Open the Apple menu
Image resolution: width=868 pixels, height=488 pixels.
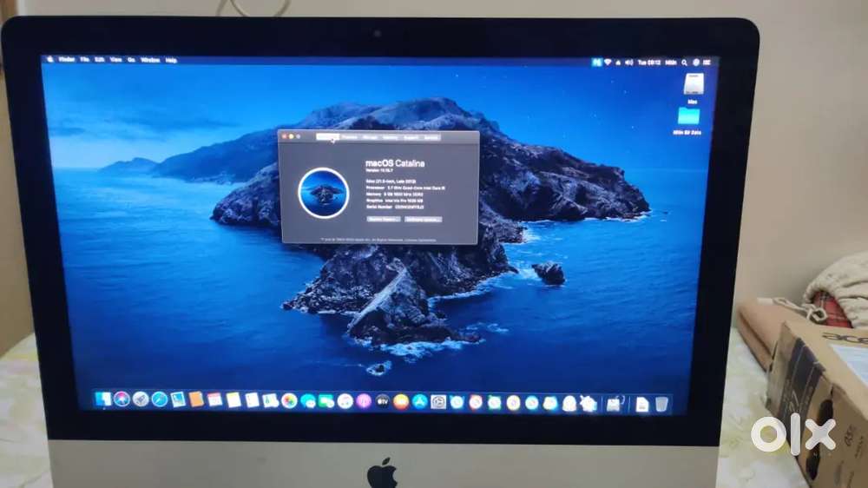50,60
